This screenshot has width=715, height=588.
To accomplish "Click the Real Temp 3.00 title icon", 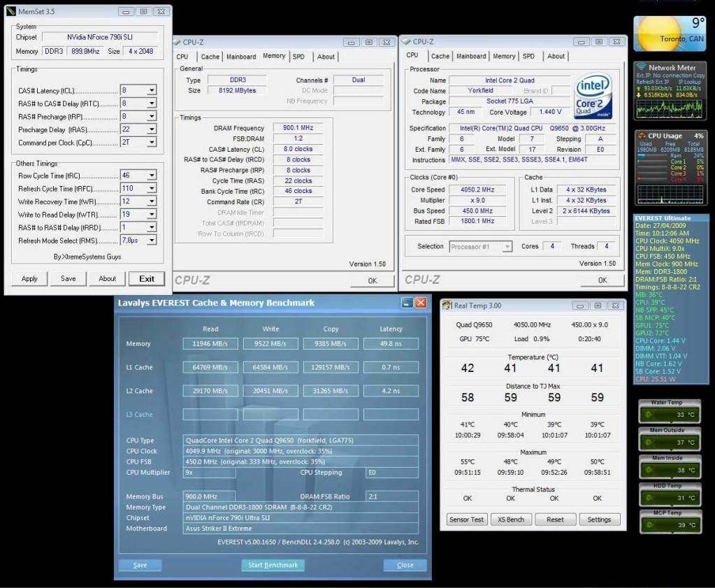I will pyautogui.click(x=447, y=305).
